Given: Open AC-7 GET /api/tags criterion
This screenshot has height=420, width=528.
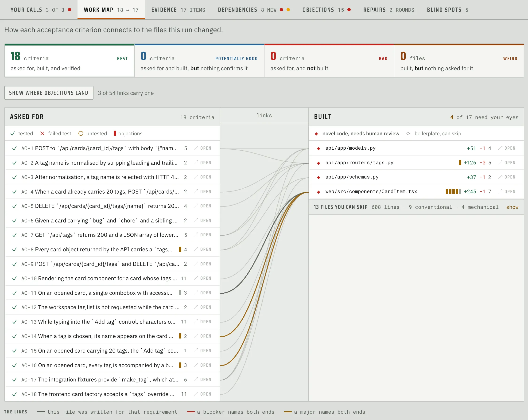Looking at the screenshot, I should [202, 235].
